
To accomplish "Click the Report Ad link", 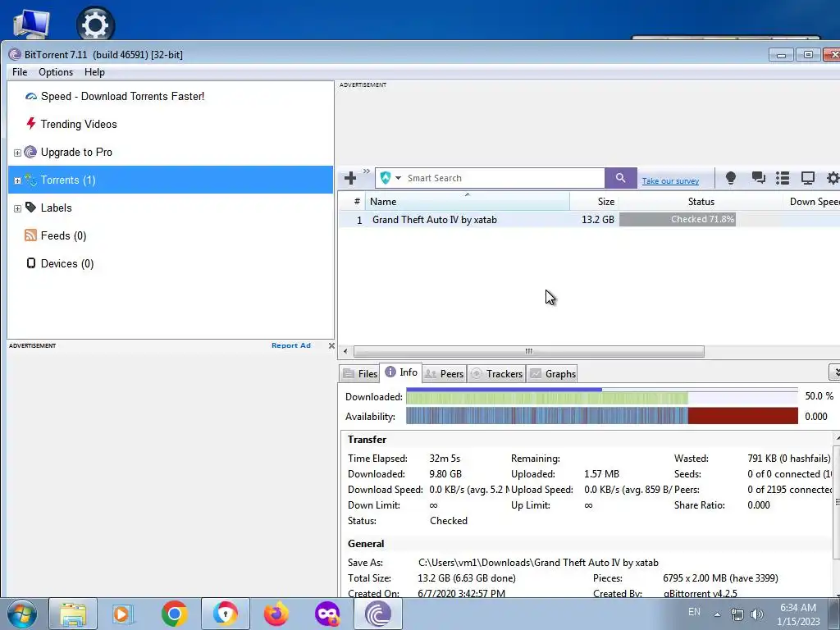I will [291, 345].
